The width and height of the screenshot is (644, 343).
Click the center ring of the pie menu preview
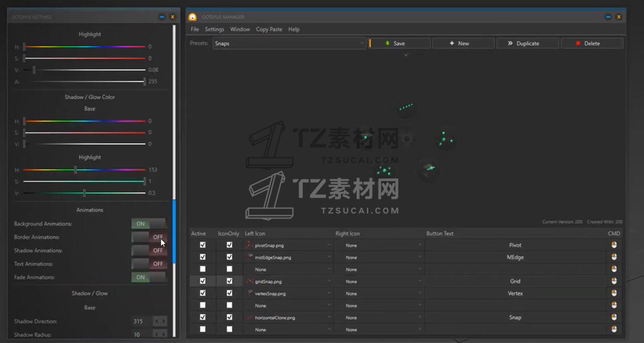tap(407, 139)
